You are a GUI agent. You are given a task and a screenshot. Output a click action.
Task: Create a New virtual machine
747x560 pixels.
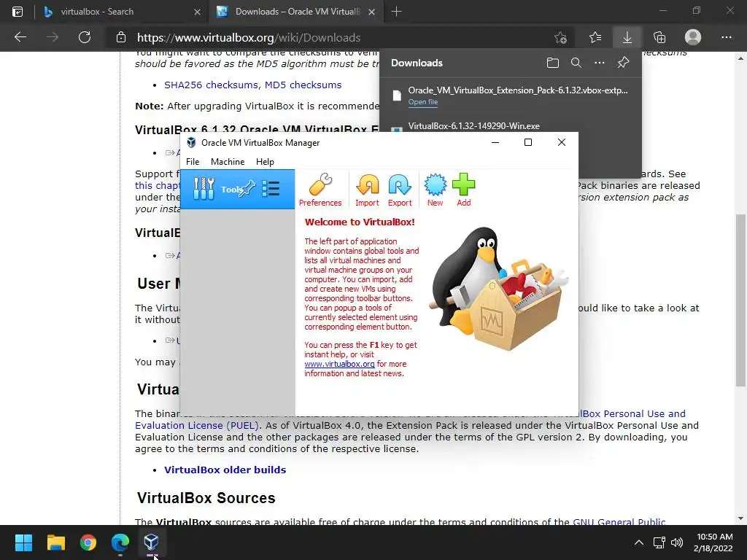435,190
